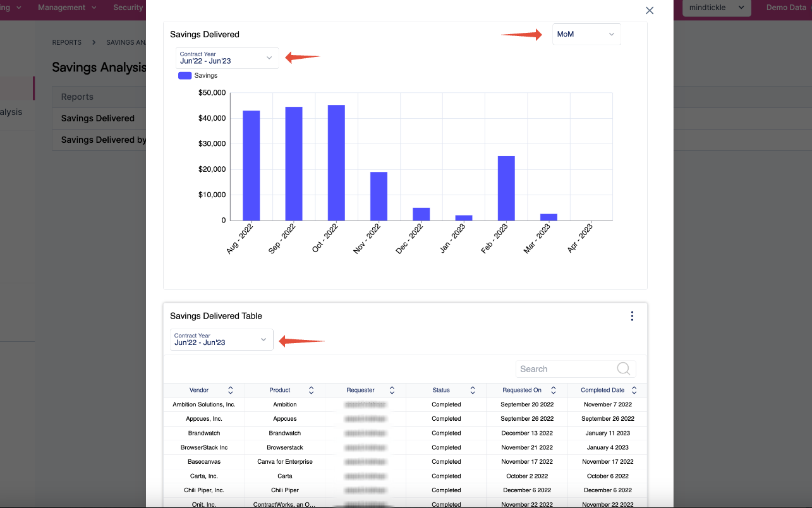Click the Completed status in the Ambition row
This screenshot has height=508, width=812.
point(446,404)
